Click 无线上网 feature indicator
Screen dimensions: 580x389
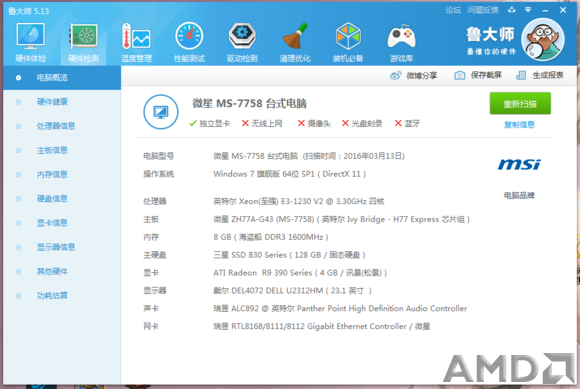tap(262, 123)
